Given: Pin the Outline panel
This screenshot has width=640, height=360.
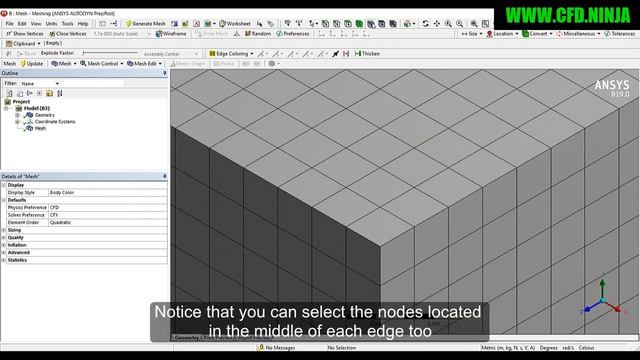Looking at the screenshot, I should [x=164, y=73].
